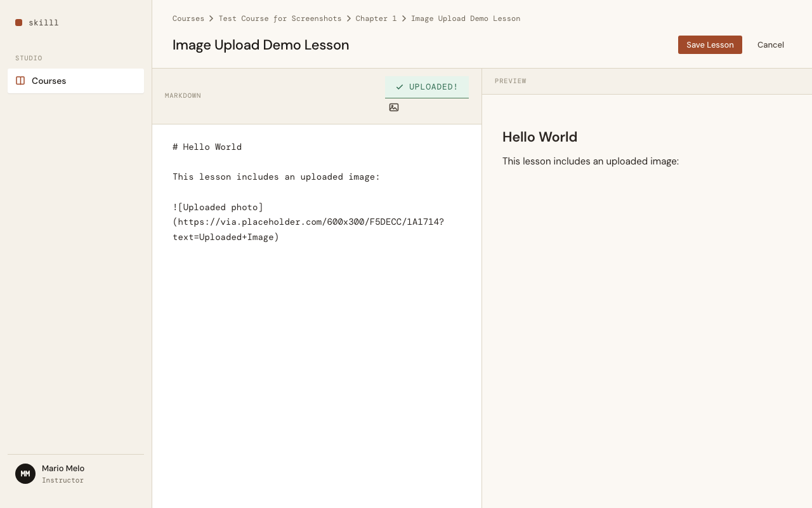The image size is (812, 508).
Task: Open Test Course for Screenshots breadcrumb
Action: [280, 18]
